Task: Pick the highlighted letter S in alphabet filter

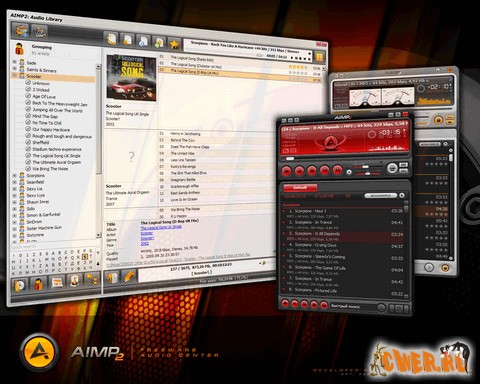Action: coord(85,257)
